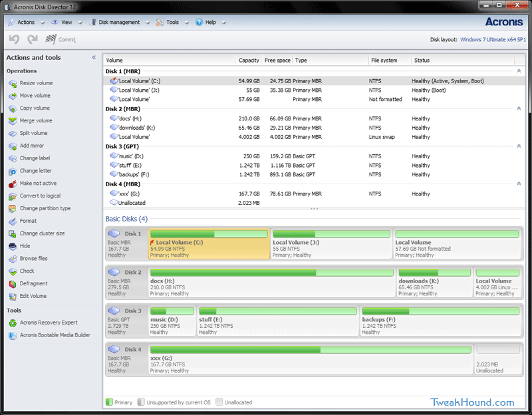This screenshot has height=415, width=532.
Task: Click the Acronis Bootable Media Builder icon
Action: click(13, 336)
